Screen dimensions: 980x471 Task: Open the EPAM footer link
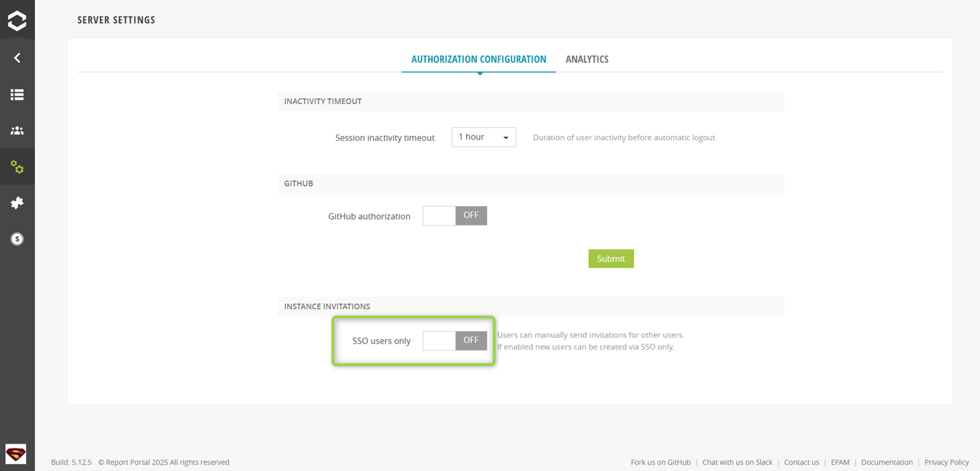click(x=840, y=462)
